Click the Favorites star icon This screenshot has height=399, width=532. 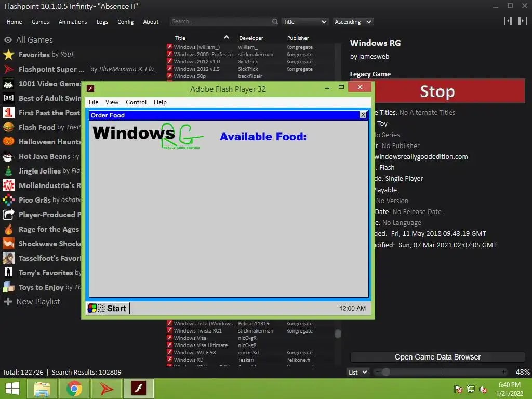coord(8,55)
